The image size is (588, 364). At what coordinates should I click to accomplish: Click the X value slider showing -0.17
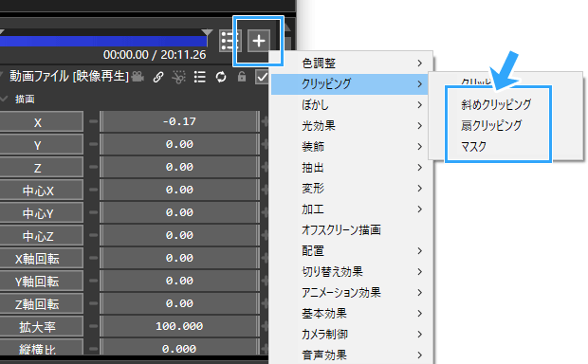click(179, 121)
